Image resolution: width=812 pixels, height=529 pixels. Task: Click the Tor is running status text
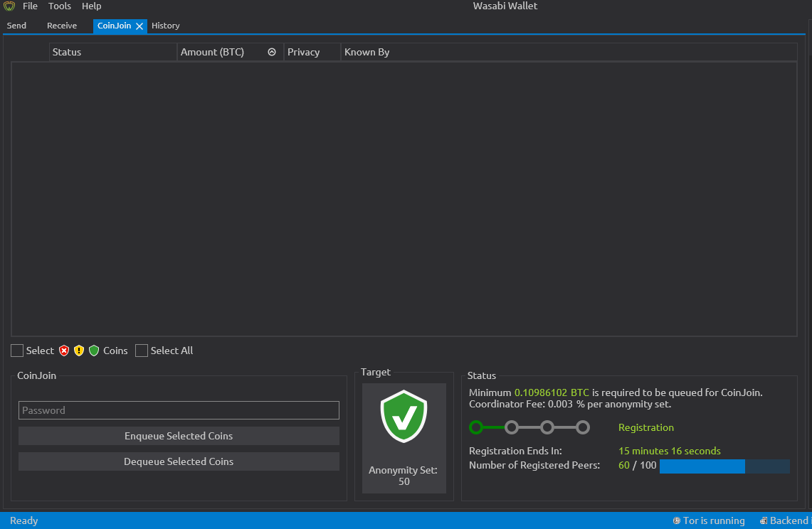click(x=714, y=520)
